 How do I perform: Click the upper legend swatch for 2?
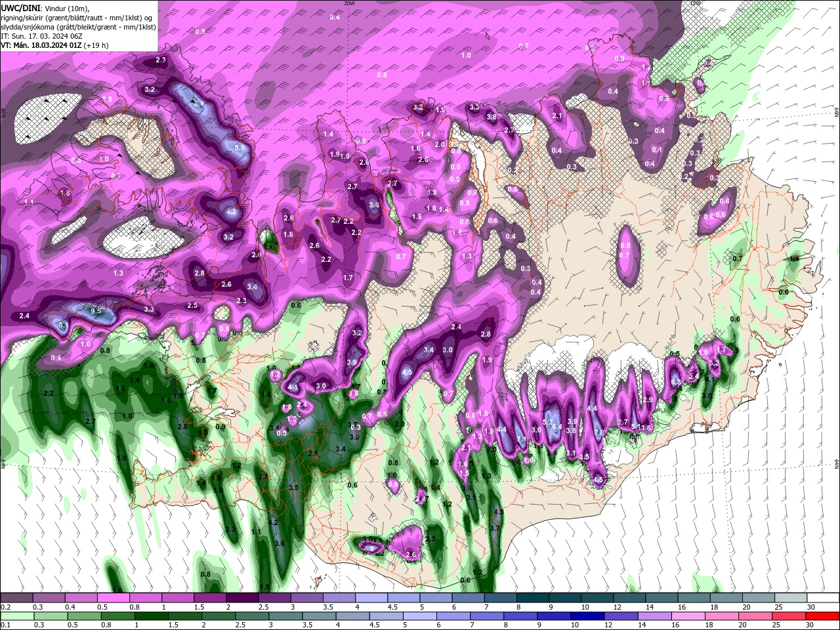[241, 598]
